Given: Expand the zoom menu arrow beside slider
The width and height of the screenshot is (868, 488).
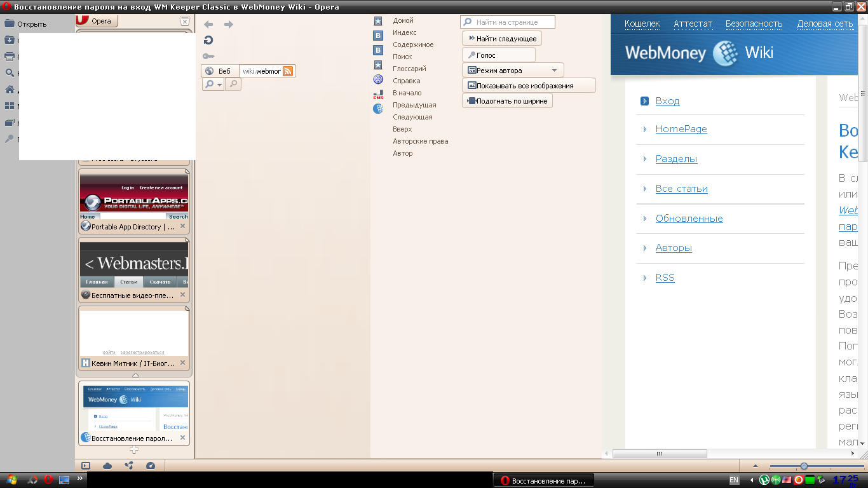Looking at the screenshot, I should [x=756, y=466].
